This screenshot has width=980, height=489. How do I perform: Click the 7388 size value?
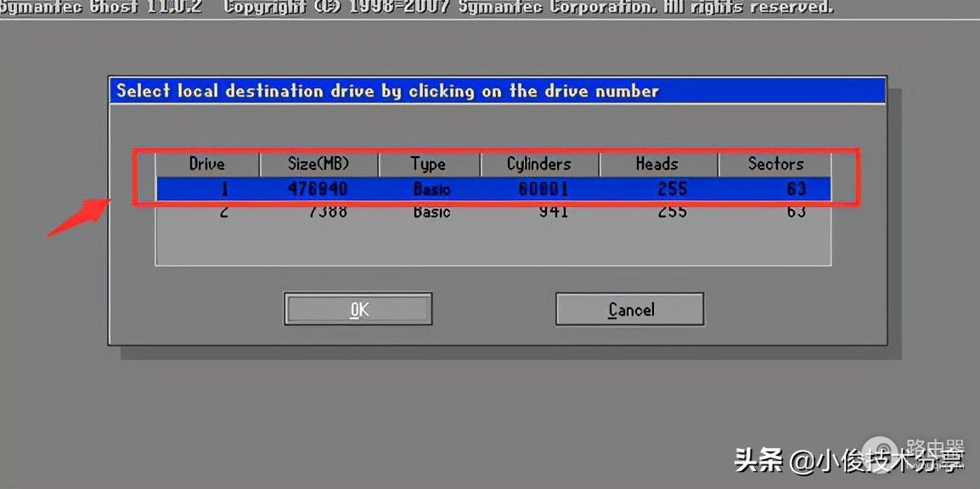coord(327,211)
